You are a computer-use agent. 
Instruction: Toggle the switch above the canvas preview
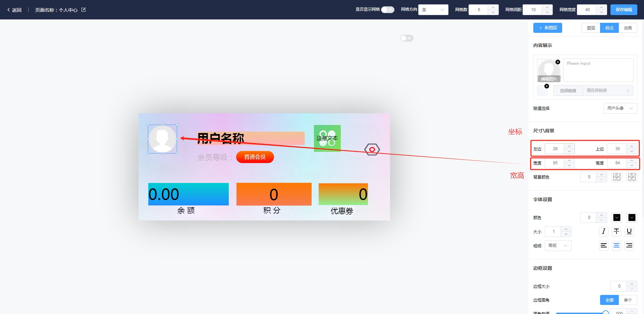coord(407,38)
